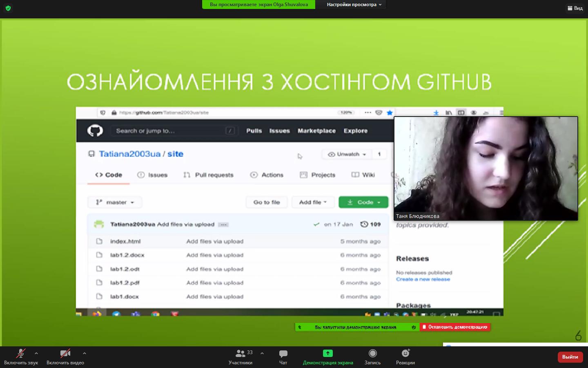Viewport: 588px width, 368px height.
Task: Open the green Code download dropdown
Action: [363, 202]
